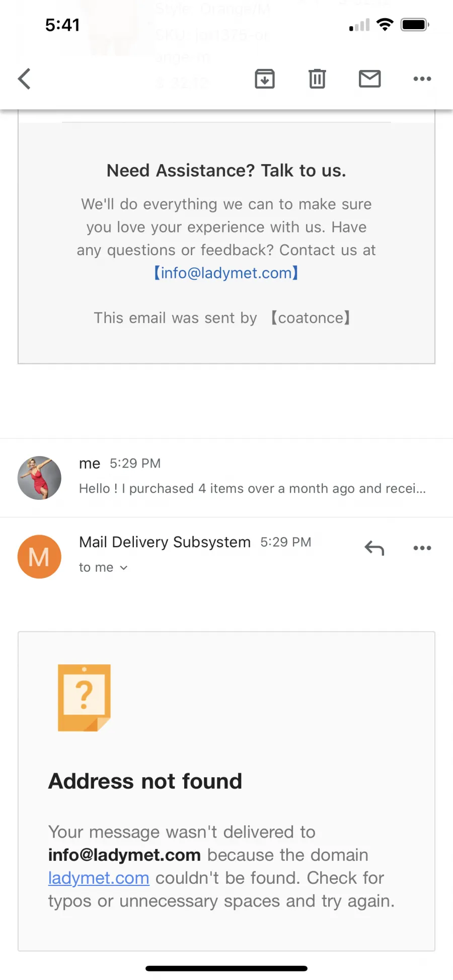
Task: Tap the Address not found heading
Action: coord(145,781)
